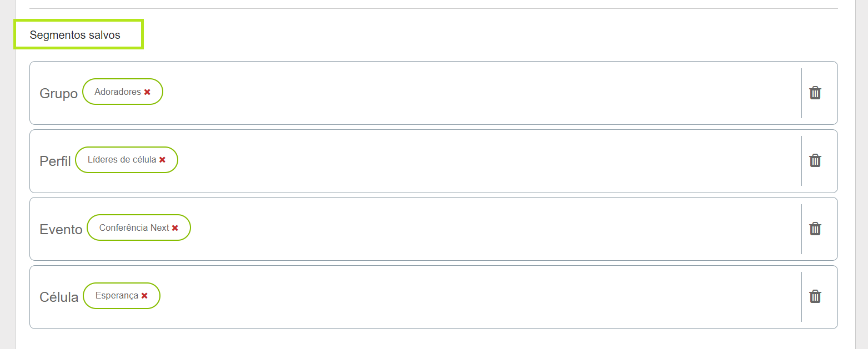Image resolution: width=868 pixels, height=349 pixels.
Task: Delete the Grupo segment with trash icon
Action: coord(815,93)
